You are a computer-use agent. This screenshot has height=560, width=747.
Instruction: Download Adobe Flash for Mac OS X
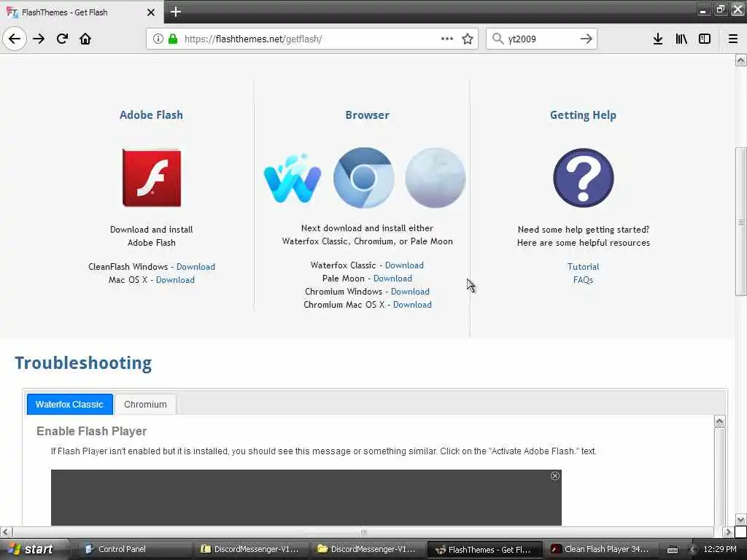(175, 280)
